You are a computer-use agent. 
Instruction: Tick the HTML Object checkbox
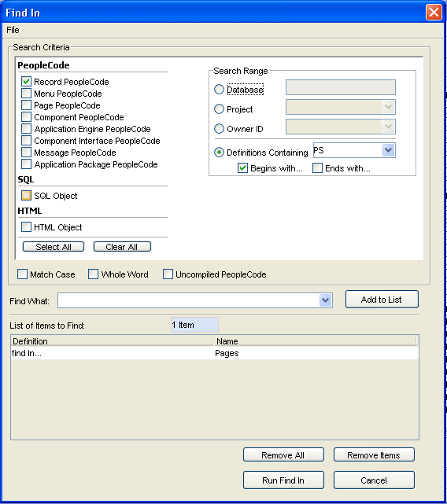point(27,227)
